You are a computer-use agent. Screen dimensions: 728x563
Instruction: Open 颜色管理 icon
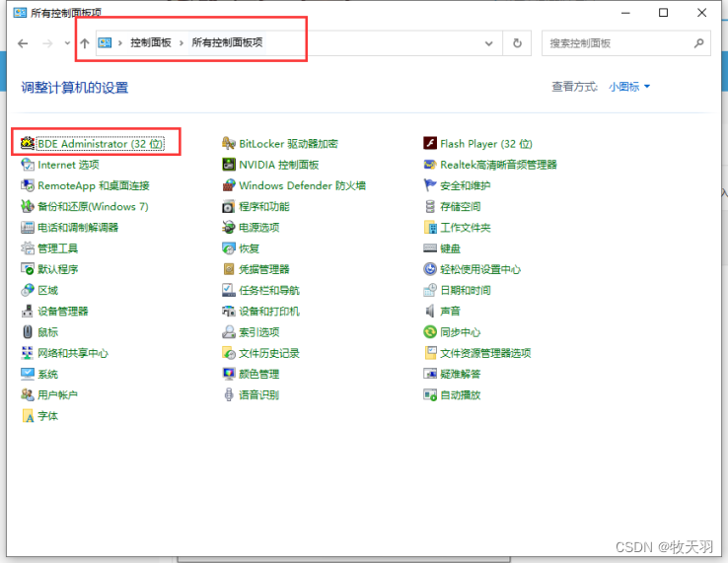coord(229,374)
